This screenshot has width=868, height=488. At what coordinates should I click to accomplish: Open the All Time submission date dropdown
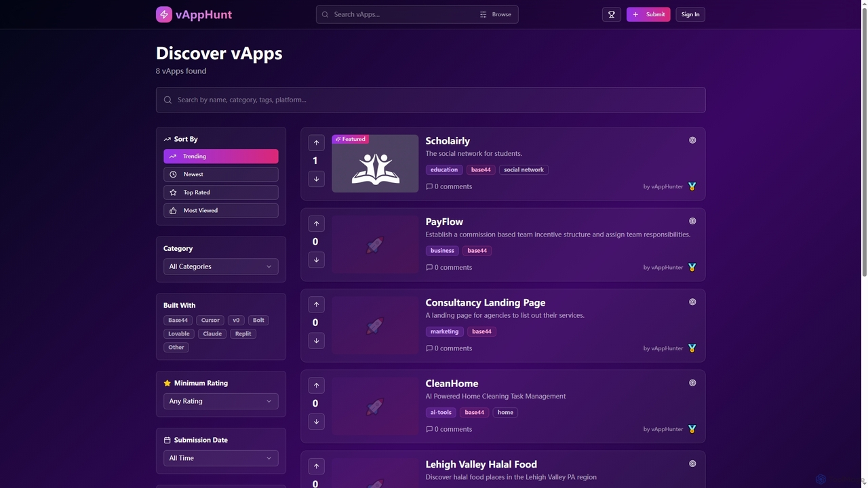tap(221, 458)
